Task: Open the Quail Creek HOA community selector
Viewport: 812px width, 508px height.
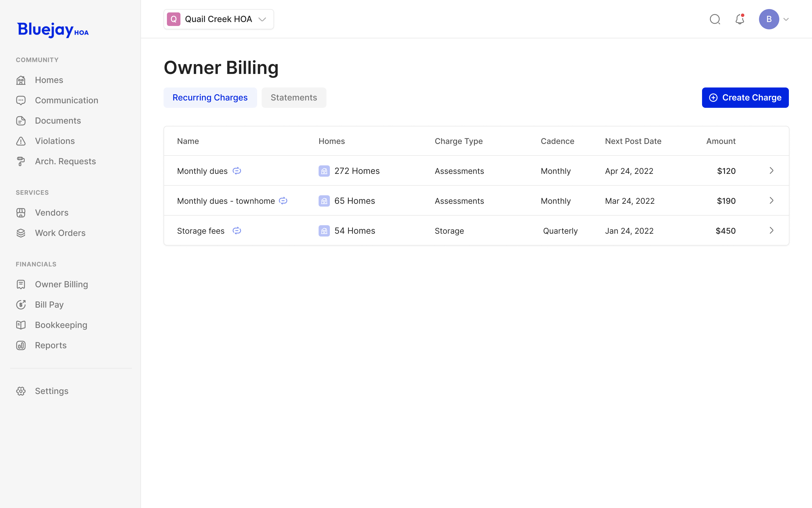Action: point(219,19)
